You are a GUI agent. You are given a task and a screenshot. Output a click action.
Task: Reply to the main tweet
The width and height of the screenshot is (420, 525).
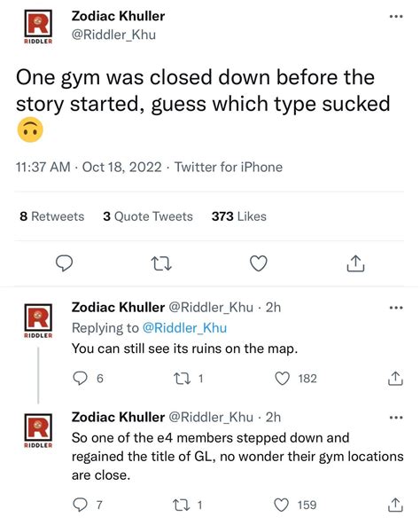pos(64,263)
